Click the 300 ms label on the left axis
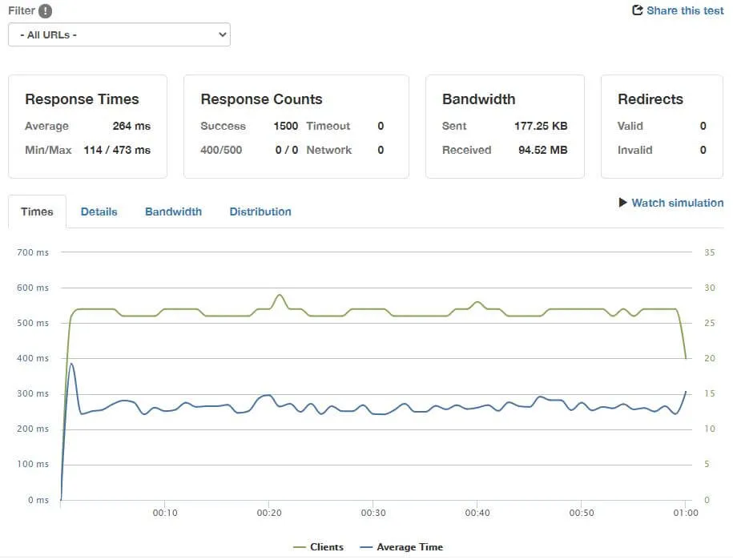The image size is (733, 560). pyautogui.click(x=33, y=393)
